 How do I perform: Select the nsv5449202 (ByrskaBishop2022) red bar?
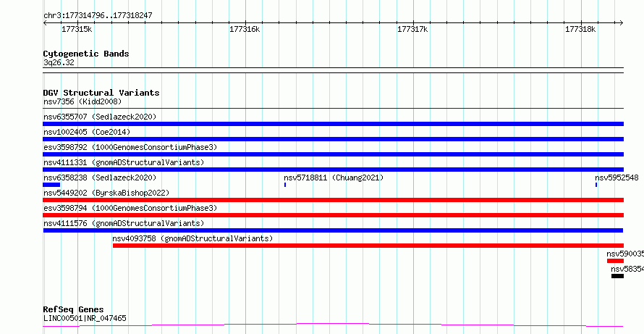(x=333, y=200)
